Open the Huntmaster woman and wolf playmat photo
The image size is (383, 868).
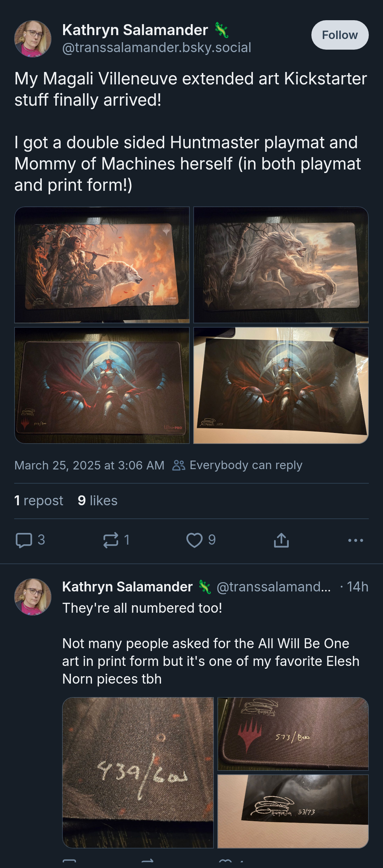click(102, 265)
